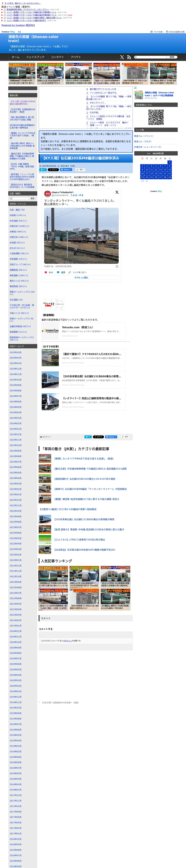
Task: Click the X logo on the embedded tweet
Action: (x=117, y=192)
